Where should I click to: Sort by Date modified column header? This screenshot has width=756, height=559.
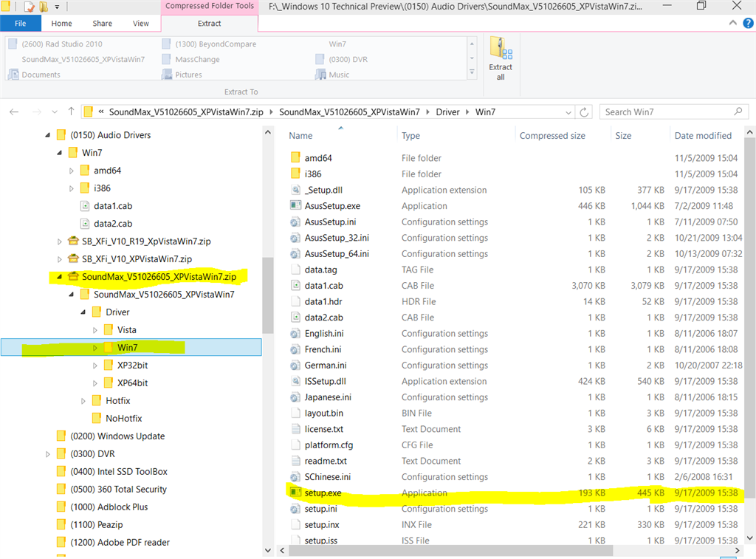click(x=703, y=136)
